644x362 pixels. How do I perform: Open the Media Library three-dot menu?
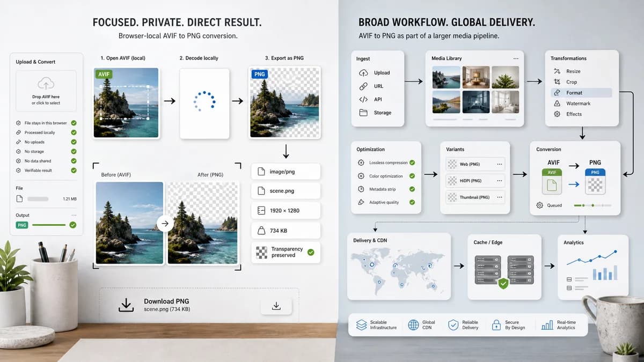point(516,58)
